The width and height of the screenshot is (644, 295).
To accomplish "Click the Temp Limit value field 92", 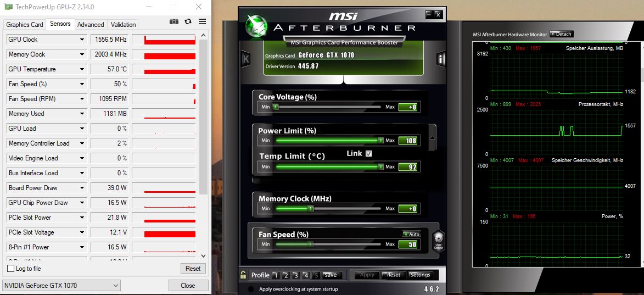I will [408, 167].
